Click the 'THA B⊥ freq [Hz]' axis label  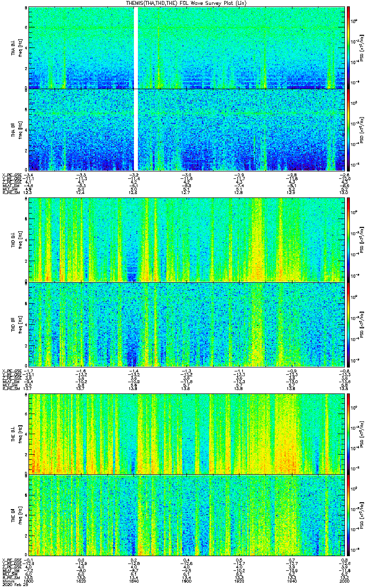(x=17, y=48)
